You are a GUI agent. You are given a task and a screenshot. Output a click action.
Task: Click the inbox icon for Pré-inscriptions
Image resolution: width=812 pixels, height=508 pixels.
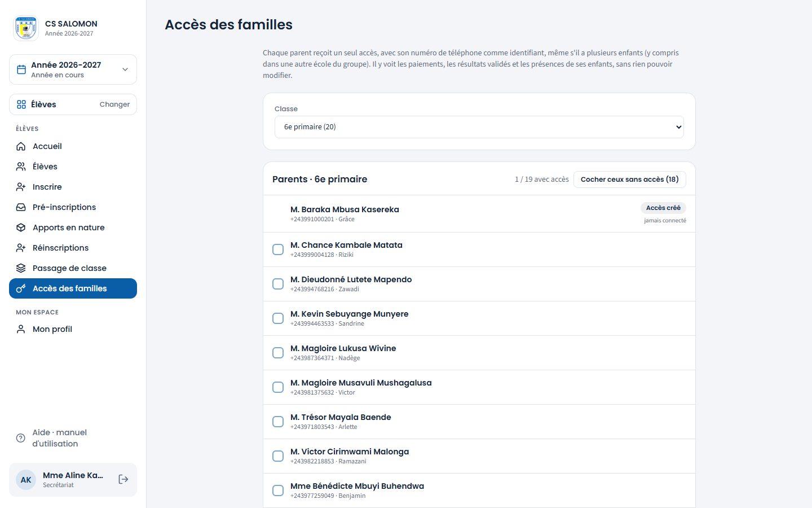pos(21,207)
